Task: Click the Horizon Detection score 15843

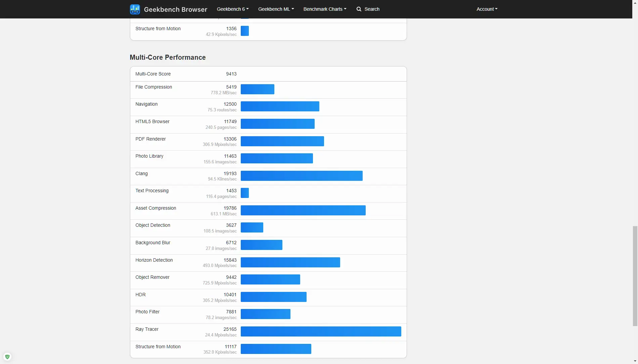Action: point(230,260)
